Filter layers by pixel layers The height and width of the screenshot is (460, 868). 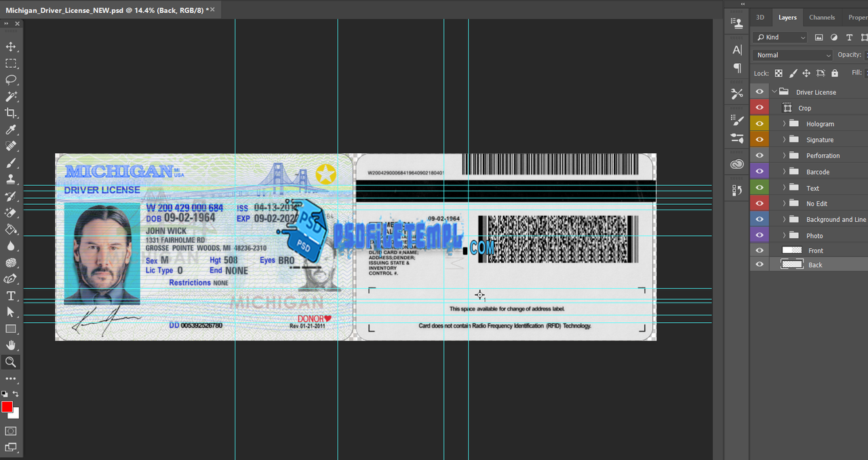click(x=819, y=37)
